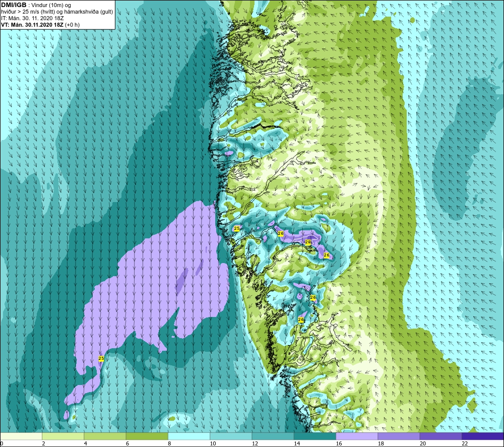Click the 'VT: Mán. 30.11.2020 18Z (+0 h)' line
This screenshot has width=504, height=447.
(40, 25)
